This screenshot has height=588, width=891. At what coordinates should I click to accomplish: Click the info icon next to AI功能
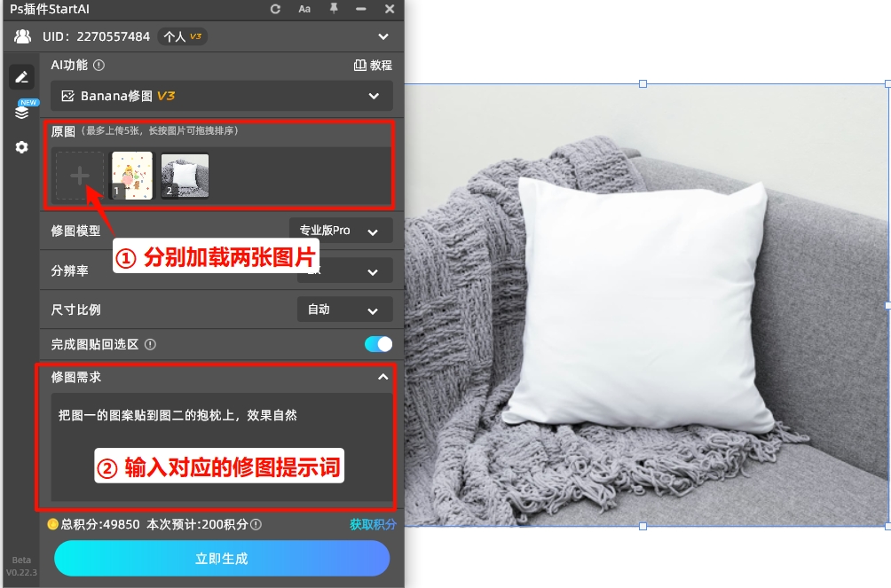98,65
